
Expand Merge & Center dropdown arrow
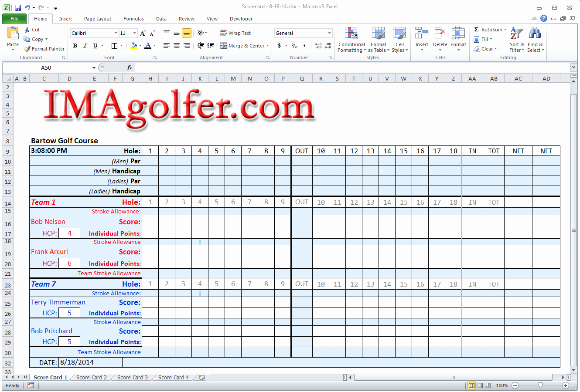pos(267,46)
